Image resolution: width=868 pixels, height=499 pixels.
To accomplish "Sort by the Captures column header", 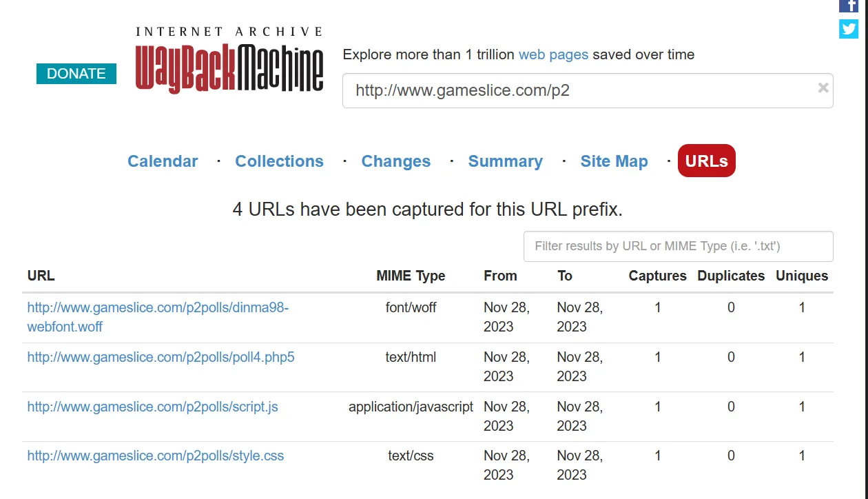I will tap(657, 276).
